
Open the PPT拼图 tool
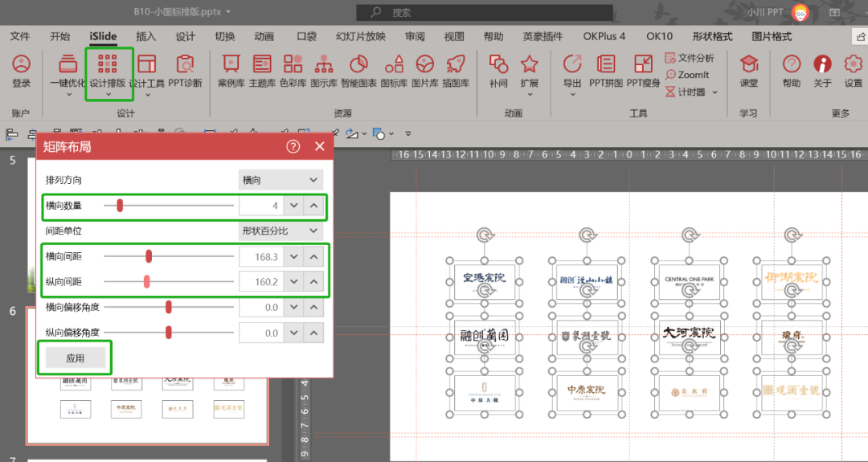606,71
